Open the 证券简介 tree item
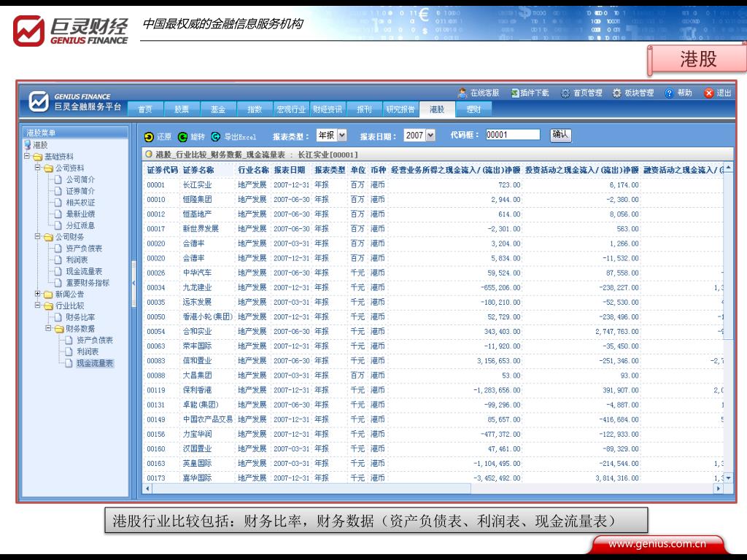Viewport: 747px width, 560px height. point(80,191)
